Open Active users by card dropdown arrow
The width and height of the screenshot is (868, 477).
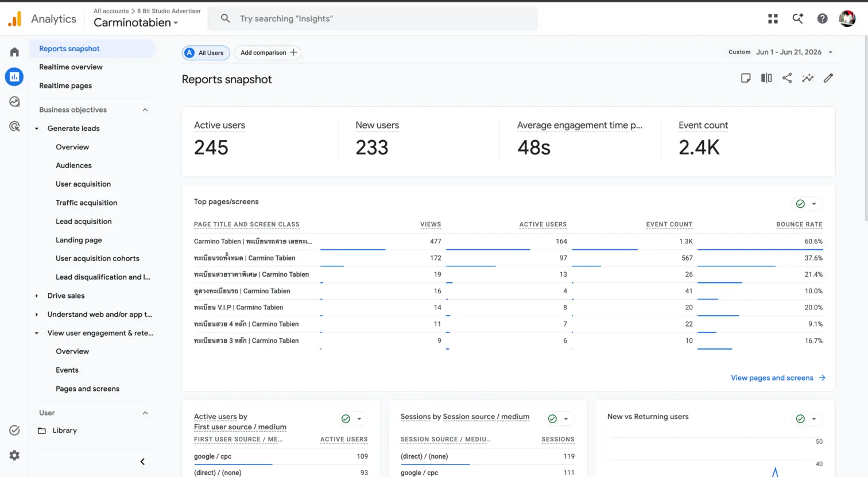point(359,418)
